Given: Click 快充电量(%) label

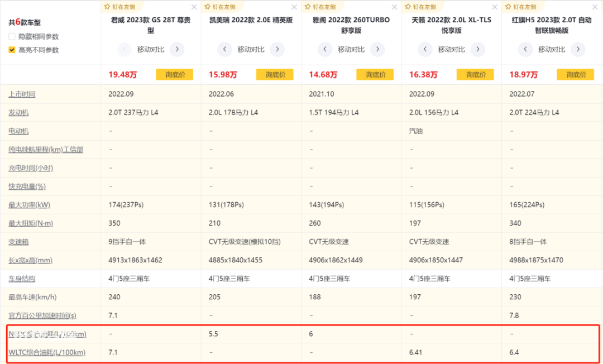Looking at the screenshot, I should tap(27, 186).
